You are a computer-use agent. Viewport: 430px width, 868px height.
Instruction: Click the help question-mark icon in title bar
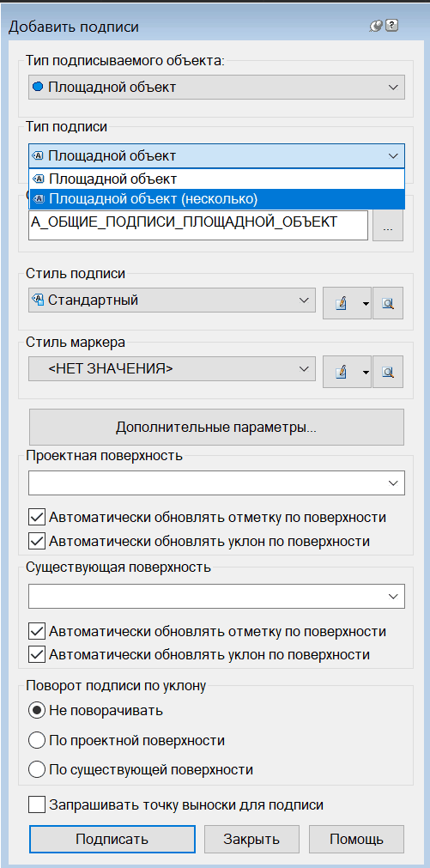click(x=392, y=26)
